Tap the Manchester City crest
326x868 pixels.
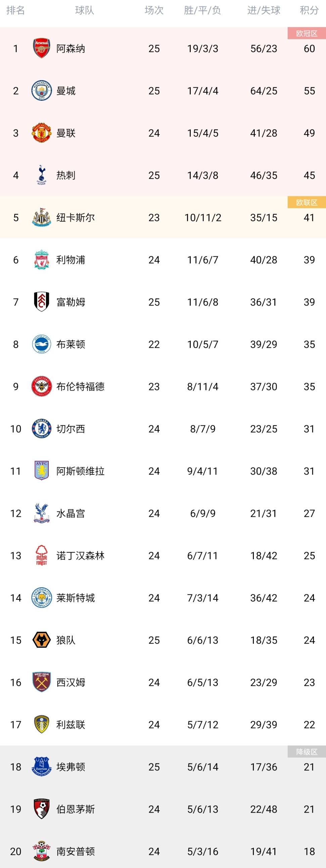(x=42, y=91)
